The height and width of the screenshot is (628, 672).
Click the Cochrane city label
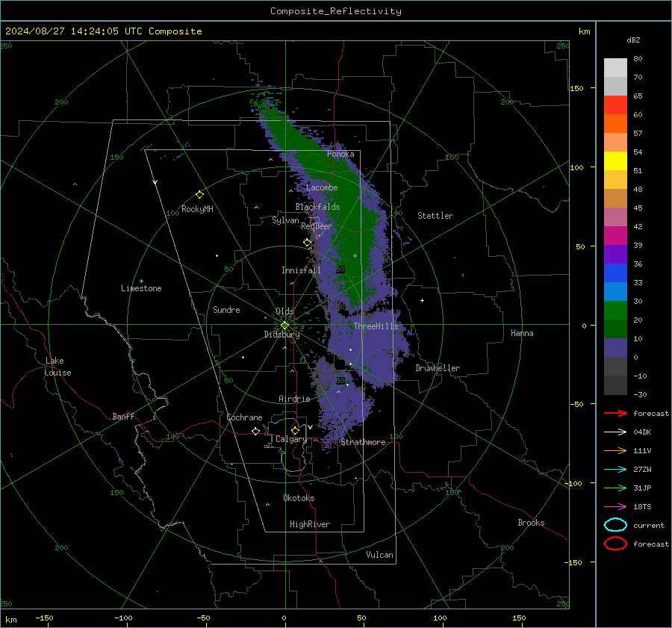(x=244, y=417)
